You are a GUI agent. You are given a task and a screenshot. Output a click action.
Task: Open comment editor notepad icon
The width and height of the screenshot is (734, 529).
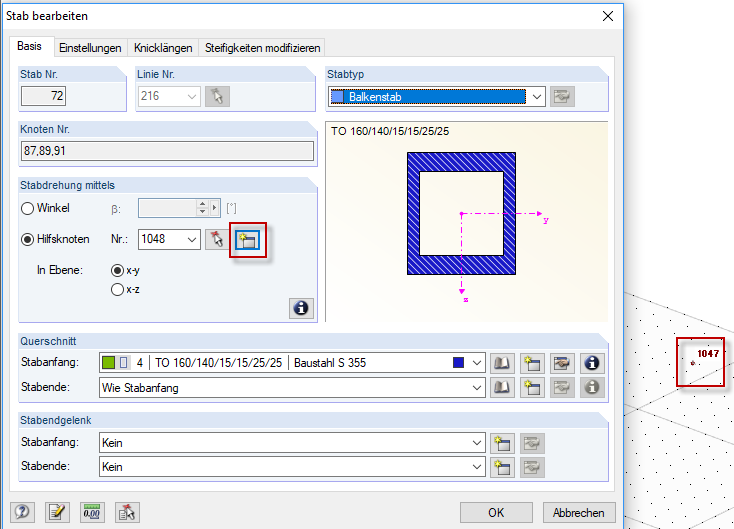point(57,512)
